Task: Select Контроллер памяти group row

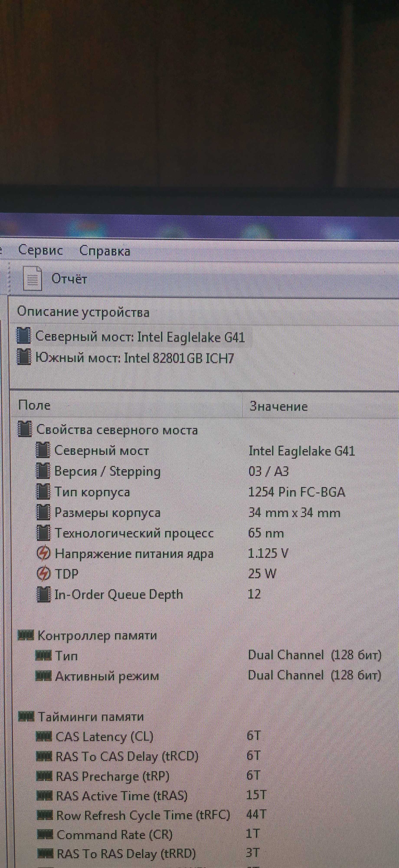Action: tap(88, 635)
